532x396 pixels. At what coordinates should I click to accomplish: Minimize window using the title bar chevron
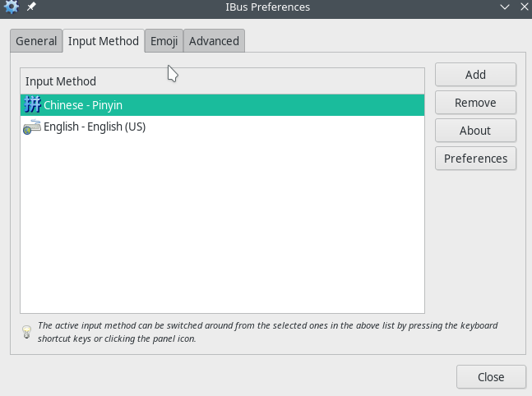coord(505,7)
